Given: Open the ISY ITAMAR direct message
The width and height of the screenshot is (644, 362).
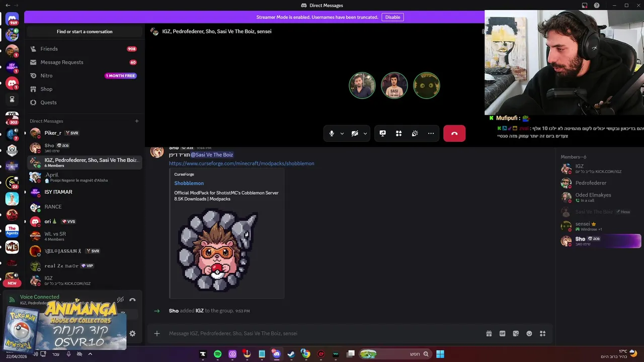Looking at the screenshot, I should (x=84, y=192).
